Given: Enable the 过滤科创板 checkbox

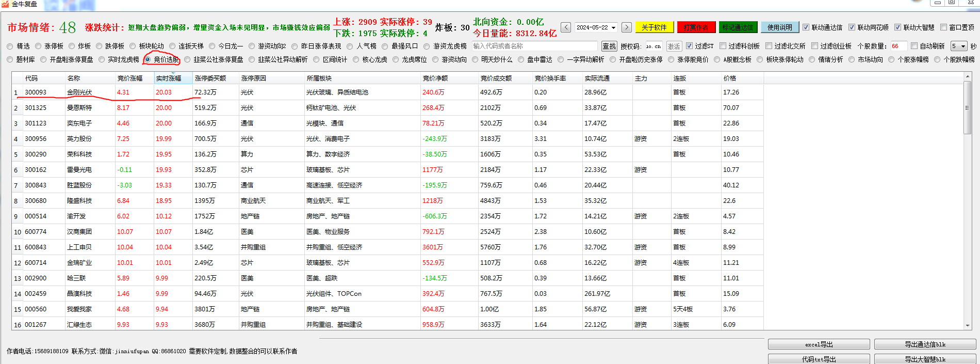Looking at the screenshot, I should pyautogui.click(x=723, y=46).
